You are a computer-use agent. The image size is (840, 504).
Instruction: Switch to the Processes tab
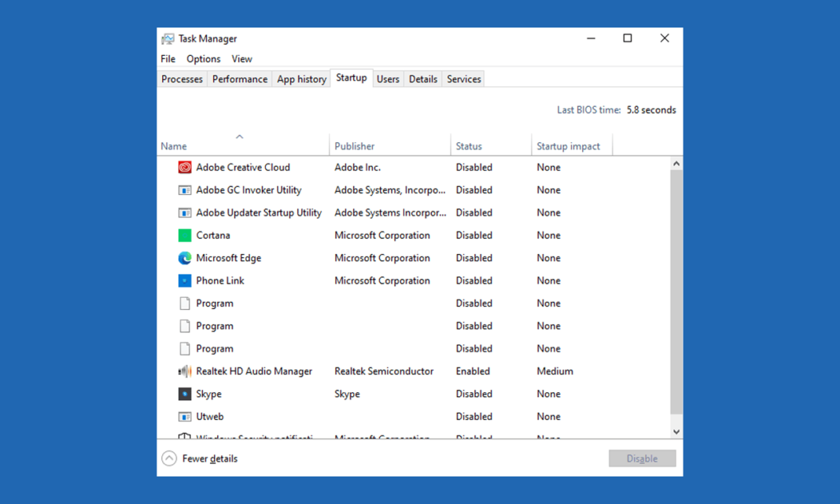pos(182,79)
